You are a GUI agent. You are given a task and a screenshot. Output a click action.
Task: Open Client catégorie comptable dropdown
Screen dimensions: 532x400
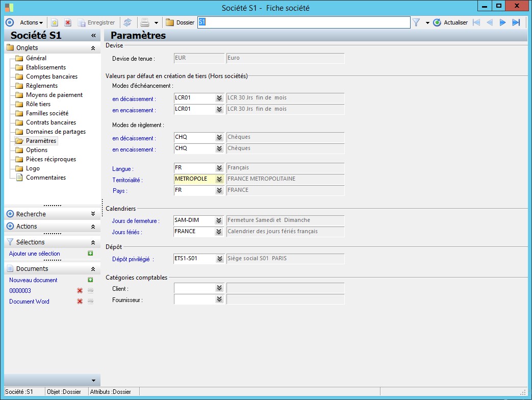point(219,288)
